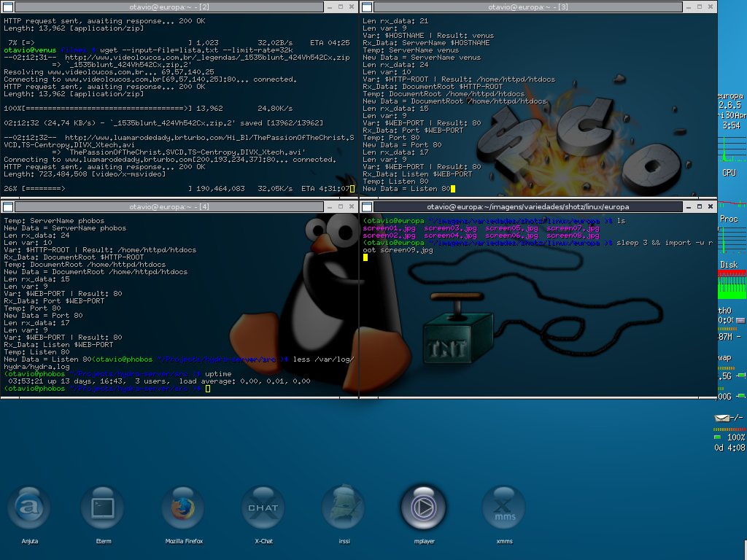Open window menu of terminal [2]
Screen dimensions: 747x560
[x=7, y=7]
